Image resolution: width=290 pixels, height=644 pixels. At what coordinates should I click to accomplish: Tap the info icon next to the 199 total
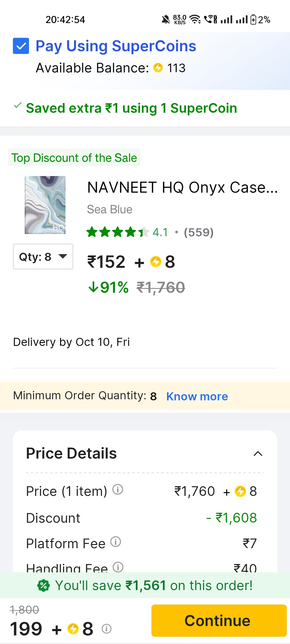107,629
